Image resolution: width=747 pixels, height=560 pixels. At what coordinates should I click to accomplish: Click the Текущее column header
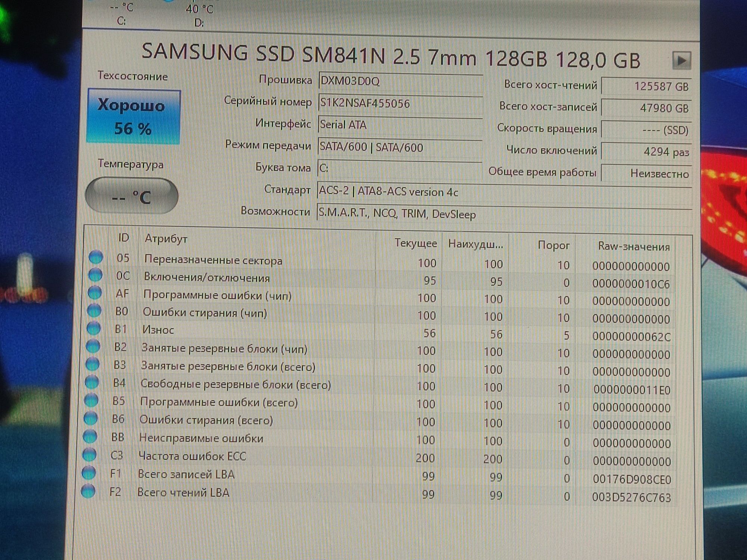[416, 243]
